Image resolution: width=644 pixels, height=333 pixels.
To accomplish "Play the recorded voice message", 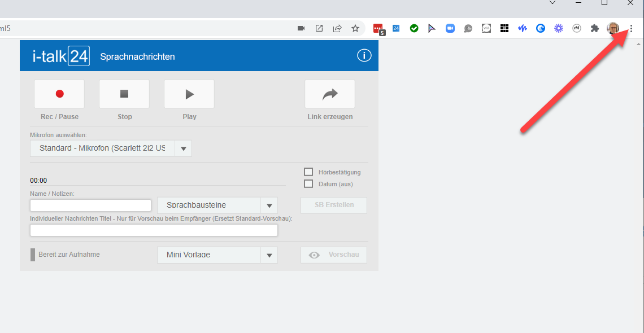I will 189,94.
